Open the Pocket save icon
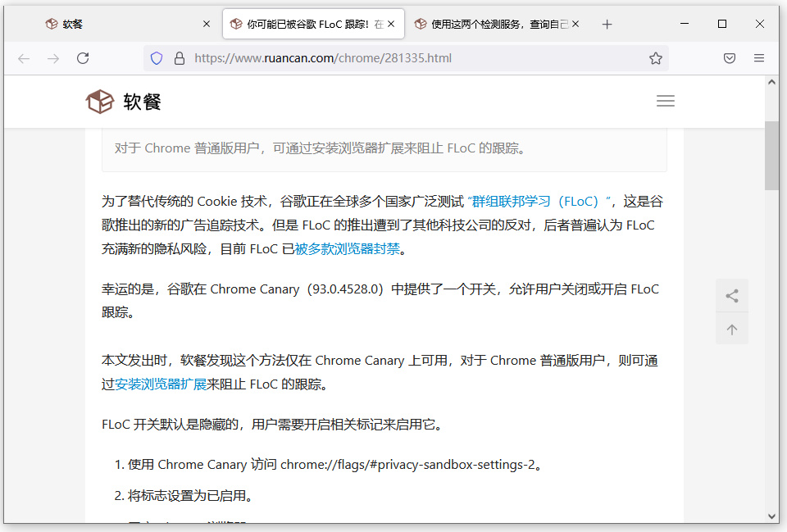 [730, 58]
